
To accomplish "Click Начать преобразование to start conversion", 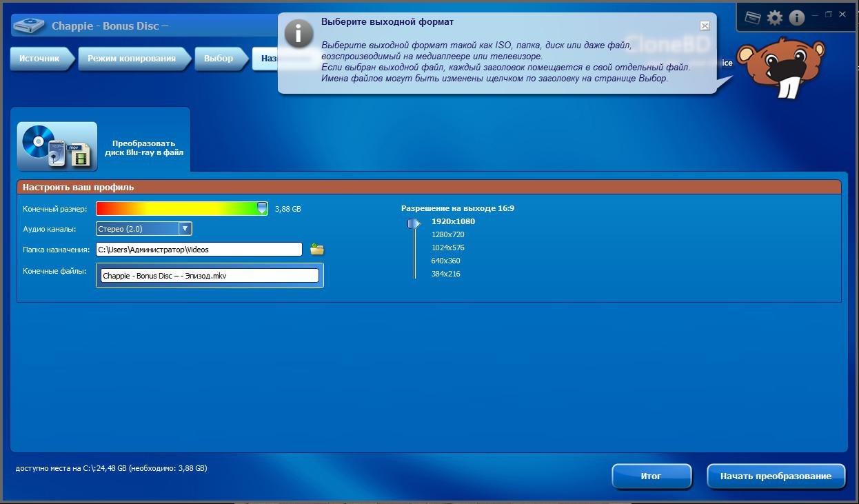I will tap(776, 476).
